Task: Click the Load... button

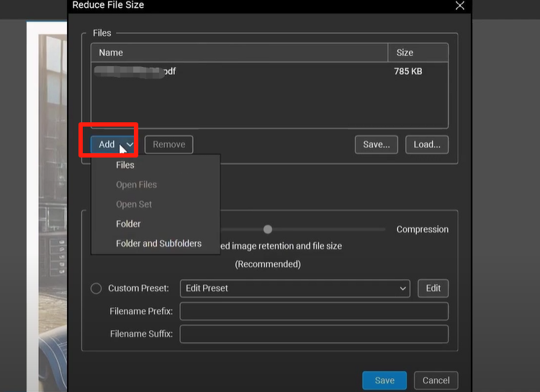Action: [427, 145]
